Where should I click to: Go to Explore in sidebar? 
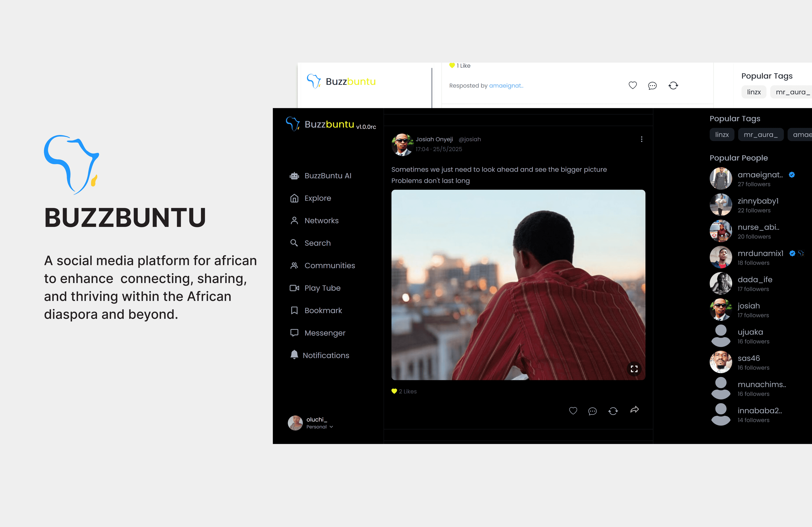(317, 198)
